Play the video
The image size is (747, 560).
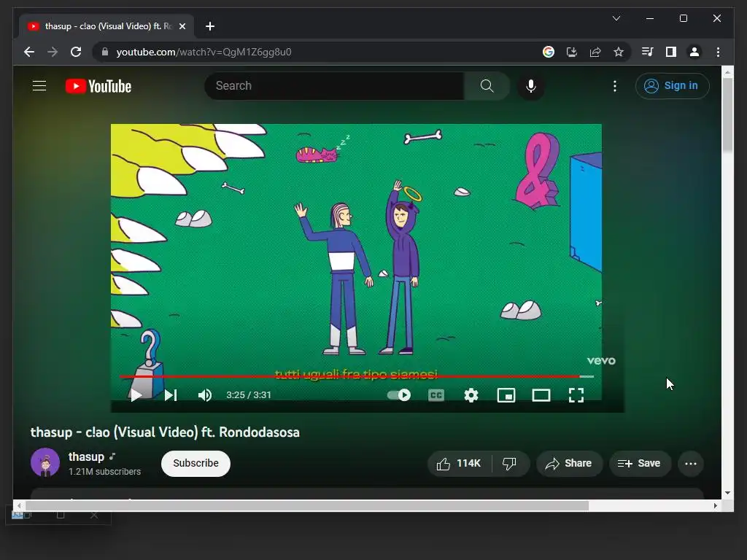point(136,395)
